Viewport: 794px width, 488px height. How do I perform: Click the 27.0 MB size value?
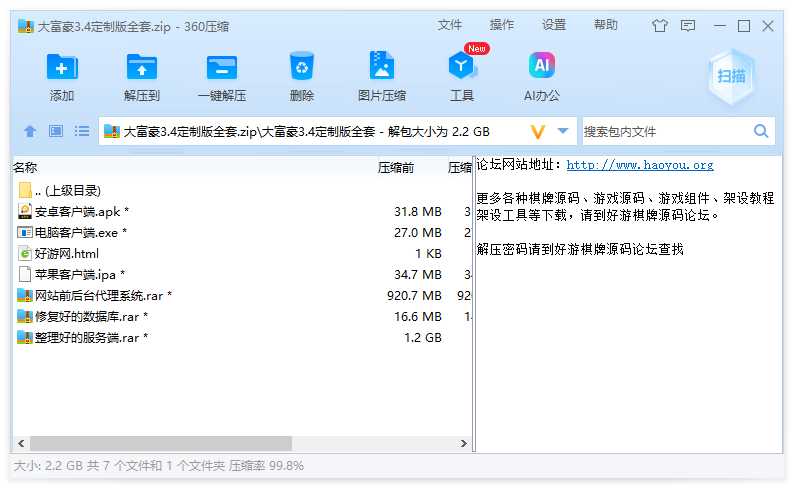click(x=418, y=232)
